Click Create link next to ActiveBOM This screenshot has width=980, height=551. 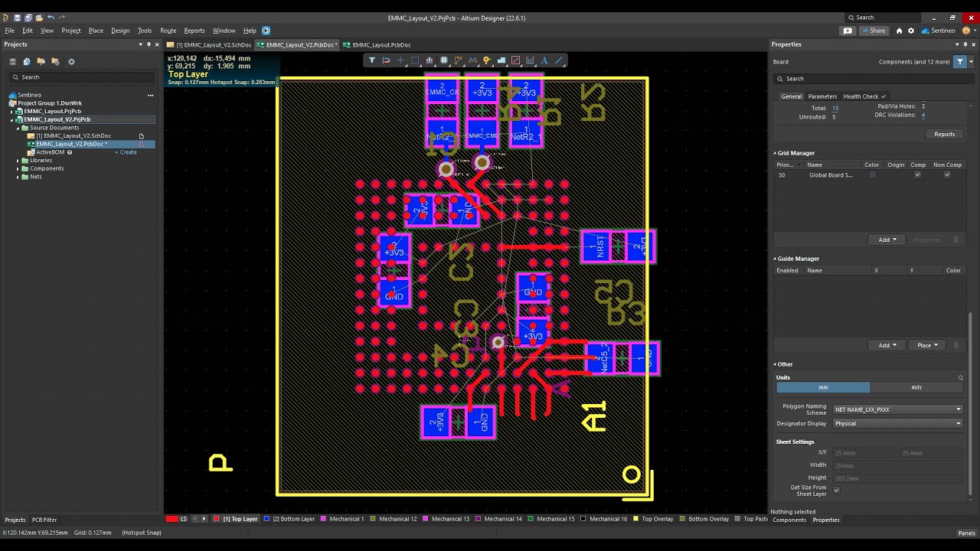tap(128, 152)
